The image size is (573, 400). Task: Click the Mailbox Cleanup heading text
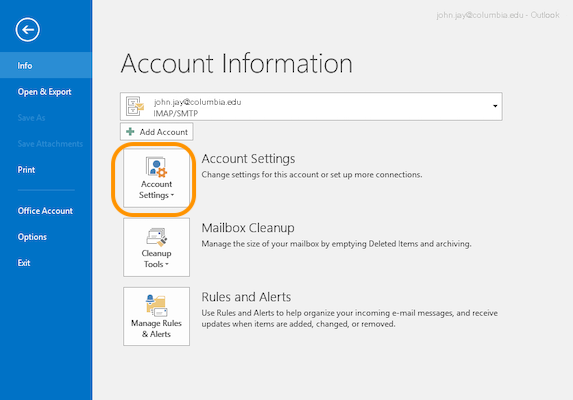[248, 228]
